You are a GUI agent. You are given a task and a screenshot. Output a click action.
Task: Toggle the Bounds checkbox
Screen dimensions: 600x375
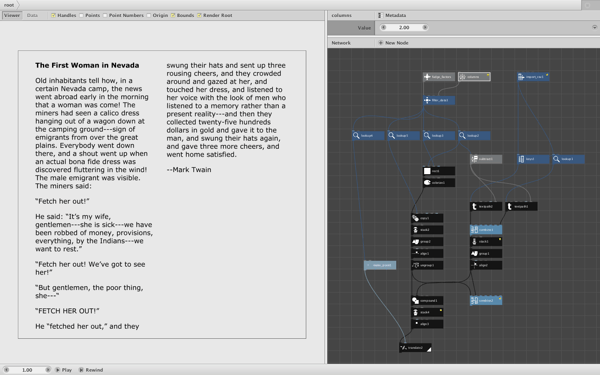tap(173, 15)
